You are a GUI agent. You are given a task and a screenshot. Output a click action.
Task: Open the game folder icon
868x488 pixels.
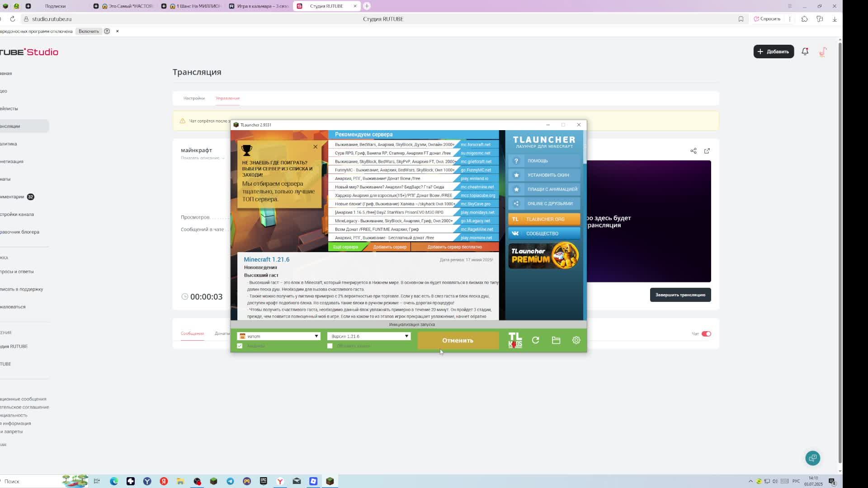[556, 340]
